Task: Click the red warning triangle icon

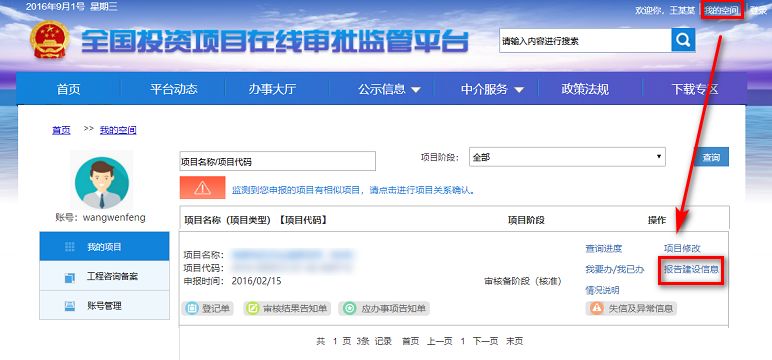Action: click(x=202, y=188)
